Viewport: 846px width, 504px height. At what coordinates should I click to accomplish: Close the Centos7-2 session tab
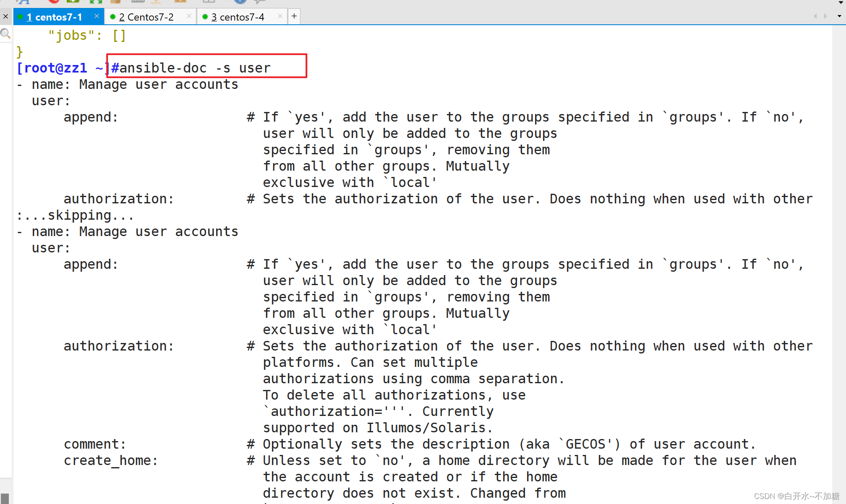click(189, 16)
